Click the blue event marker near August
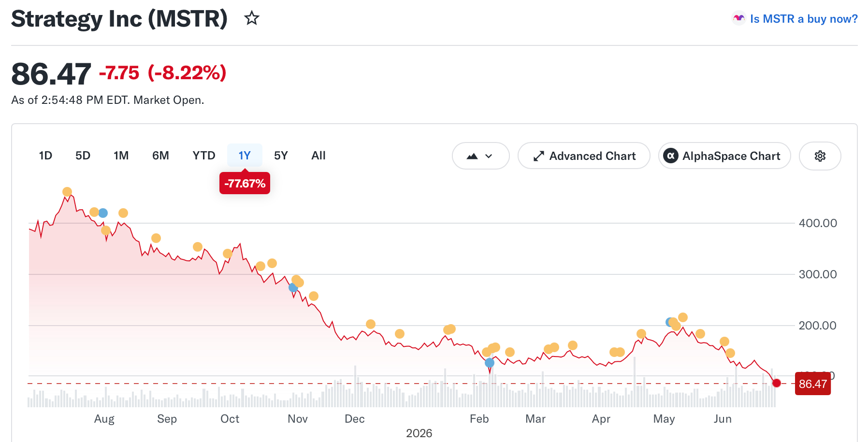 (103, 213)
